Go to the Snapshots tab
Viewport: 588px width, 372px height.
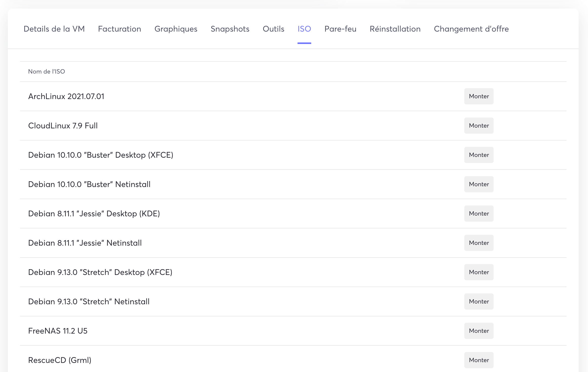coord(230,29)
